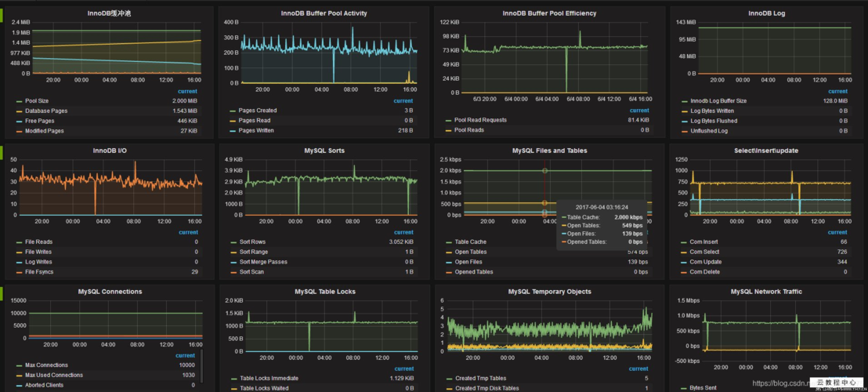The width and height of the screenshot is (868, 392).
Task: Click the MySQL Network Traffic panel title
Action: [766, 292]
